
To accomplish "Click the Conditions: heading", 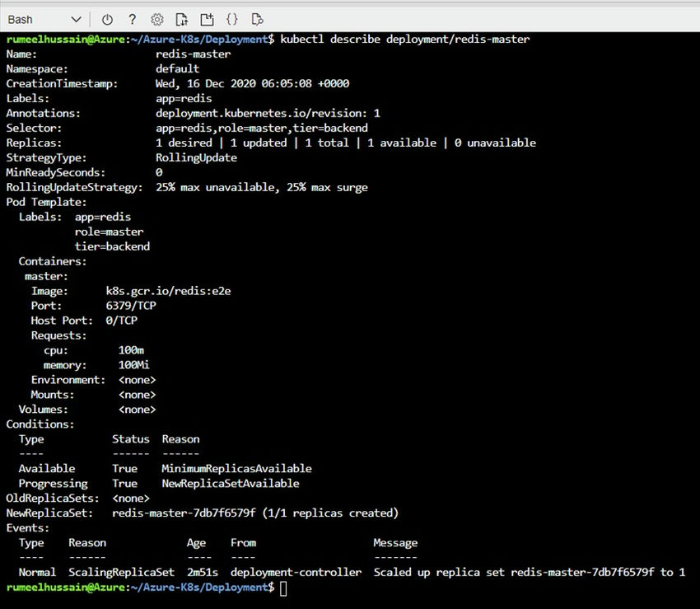I will click(40, 424).
